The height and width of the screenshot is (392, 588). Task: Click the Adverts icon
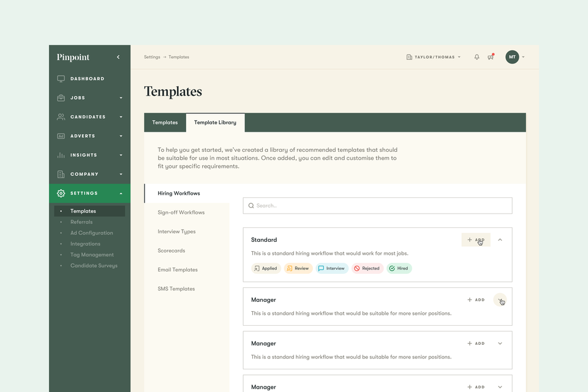click(x=61, y=136)
